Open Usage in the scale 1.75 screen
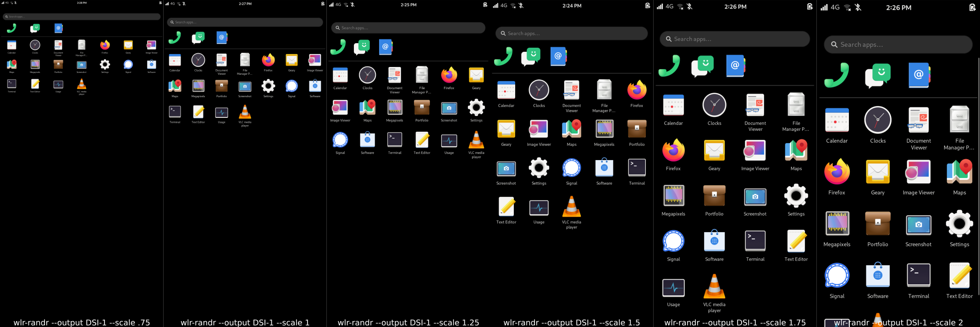This screenshot has width=980, height=327. [673, 288]
